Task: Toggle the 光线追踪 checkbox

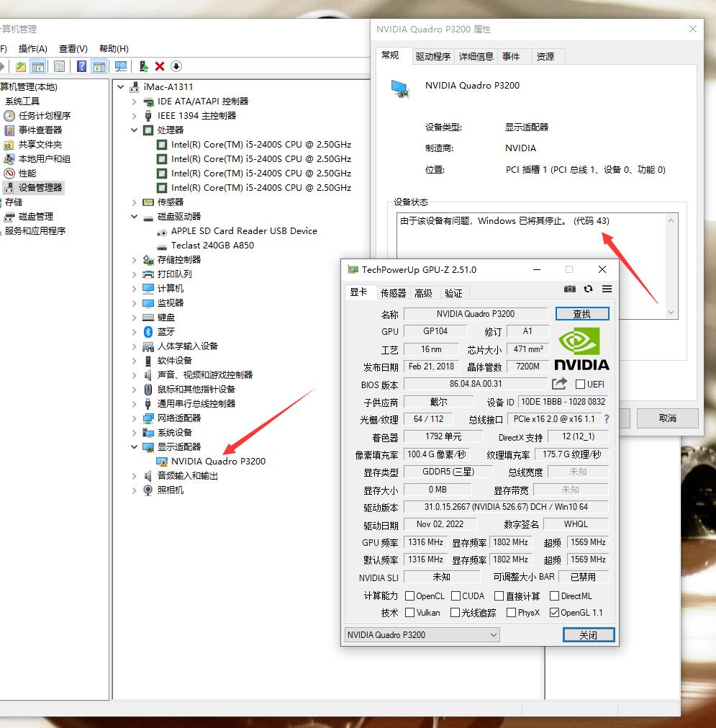Action: tap(456, 612)
